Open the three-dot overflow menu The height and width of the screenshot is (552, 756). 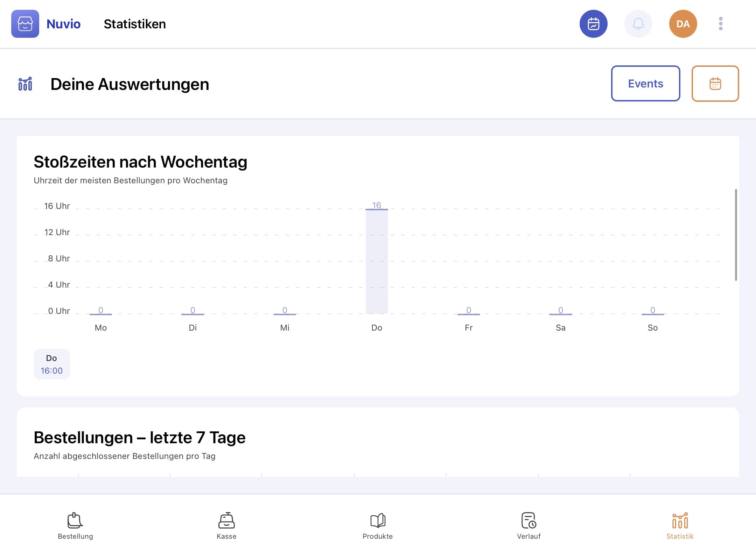[720, 24]
